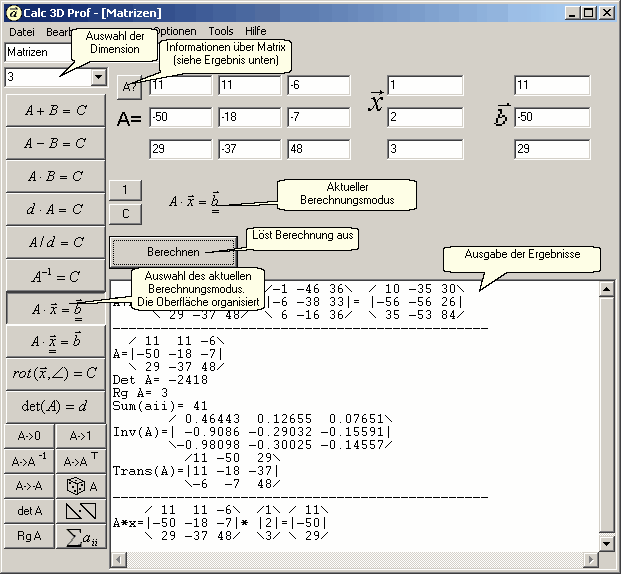Select the matrix inverse A⁻¹ = C mode
The height and width of the screenshot is (574, 621).
55,275
